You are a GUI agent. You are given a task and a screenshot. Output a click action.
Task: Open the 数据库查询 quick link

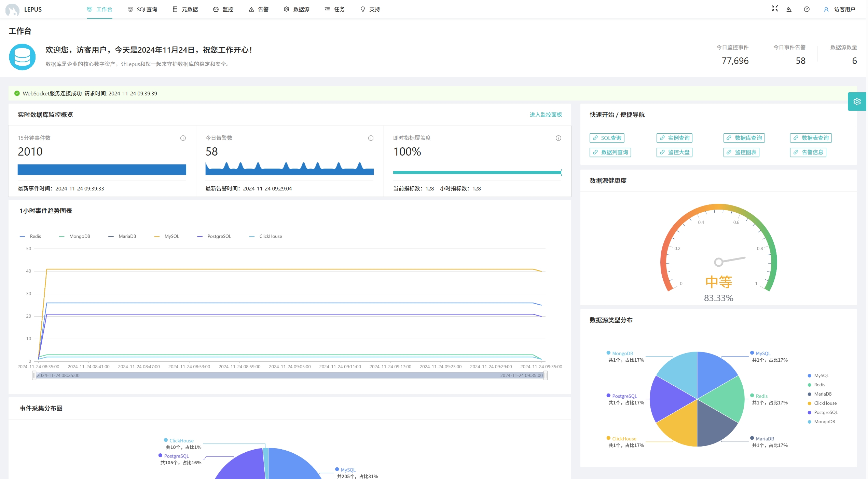[x=744, y=138]
